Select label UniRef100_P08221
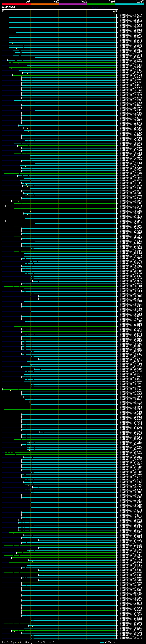This screenshot has height=644, width=146. click(x=131, y=175)
